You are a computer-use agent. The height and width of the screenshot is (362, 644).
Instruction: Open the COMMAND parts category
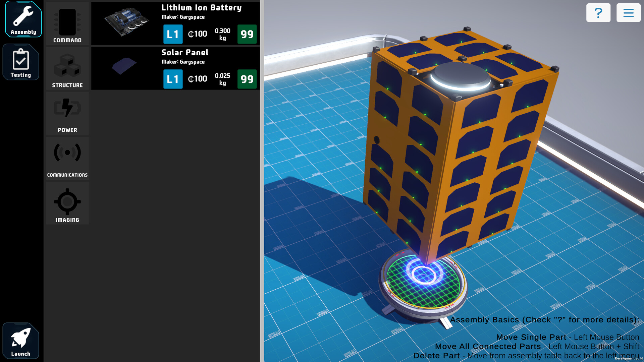pos(67,23)
